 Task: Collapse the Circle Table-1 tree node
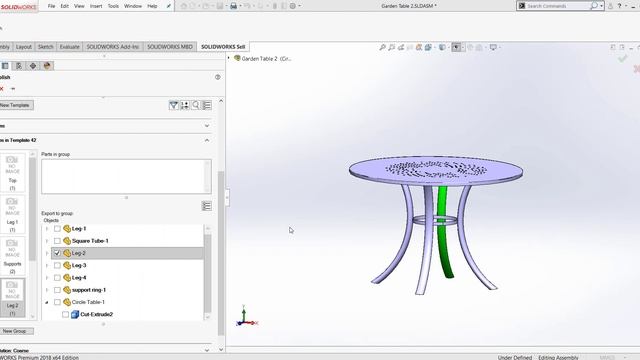(47, 302)
